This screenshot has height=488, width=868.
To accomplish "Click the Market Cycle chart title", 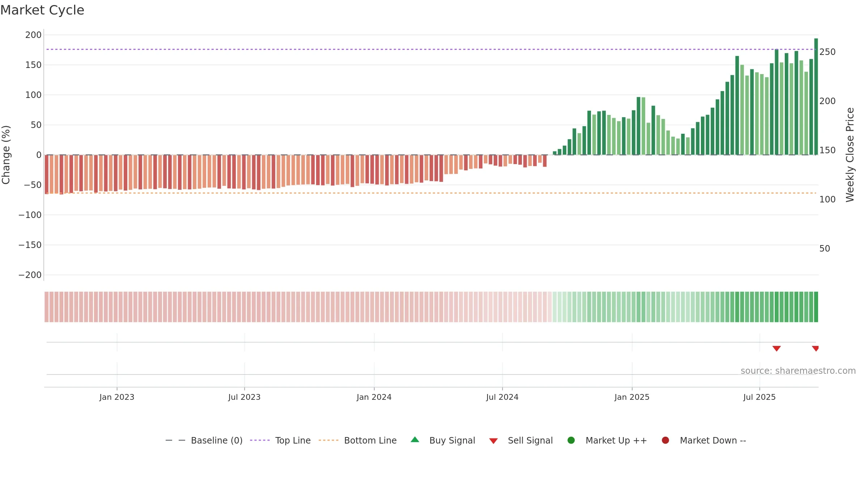I will (42, 10).
